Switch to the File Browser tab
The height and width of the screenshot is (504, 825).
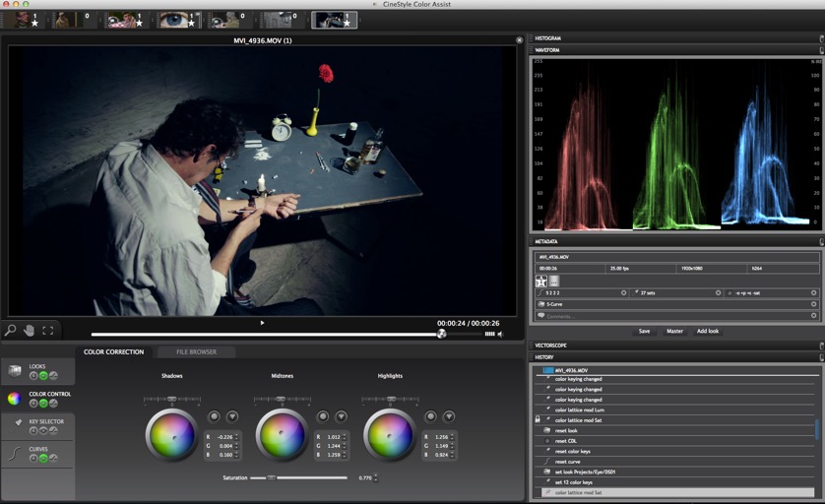(196, 352)
